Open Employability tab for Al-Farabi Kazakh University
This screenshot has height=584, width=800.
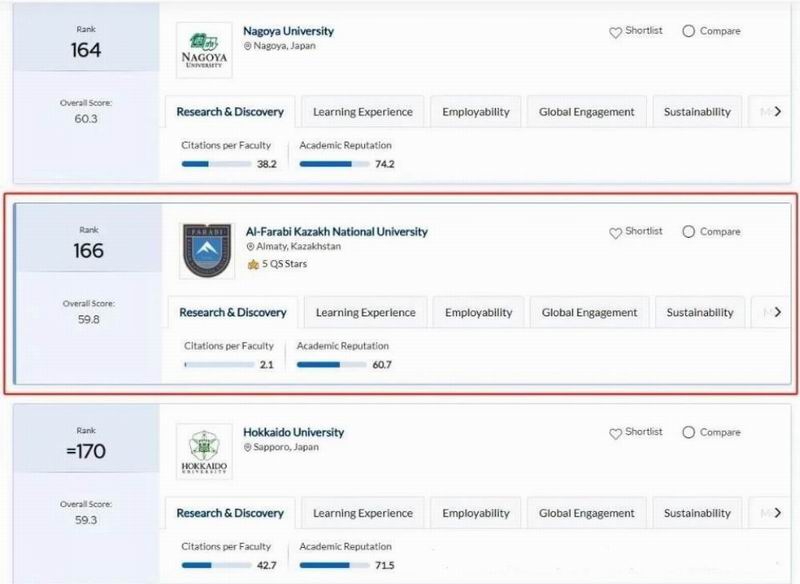(x=479, y=312)
